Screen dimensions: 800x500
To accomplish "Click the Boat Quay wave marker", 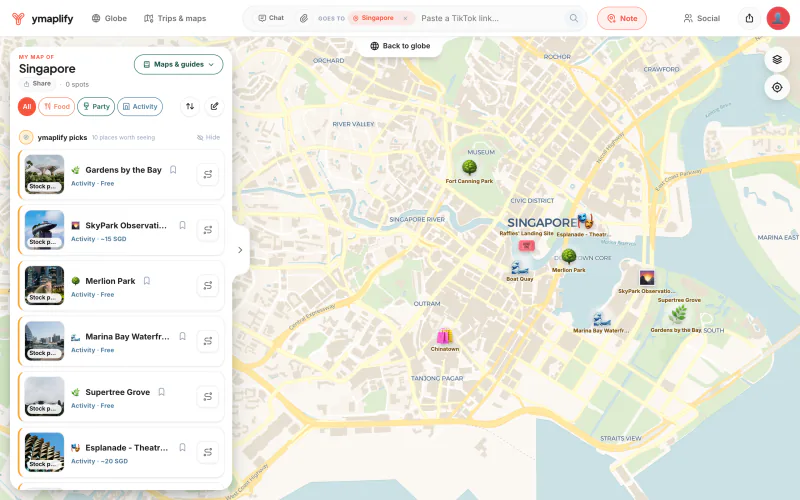I will click(519, 267).
